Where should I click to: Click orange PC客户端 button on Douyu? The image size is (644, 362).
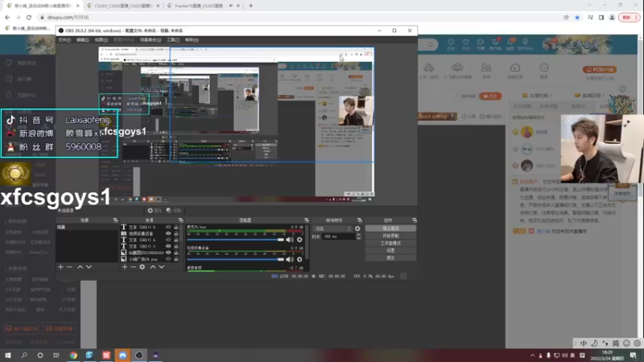[599, 69]
